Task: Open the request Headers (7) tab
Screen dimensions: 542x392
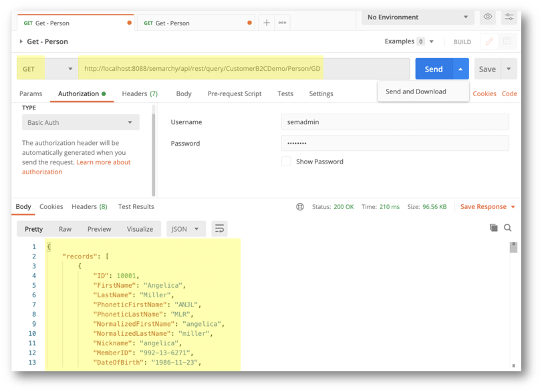Action: click(140, 93)
